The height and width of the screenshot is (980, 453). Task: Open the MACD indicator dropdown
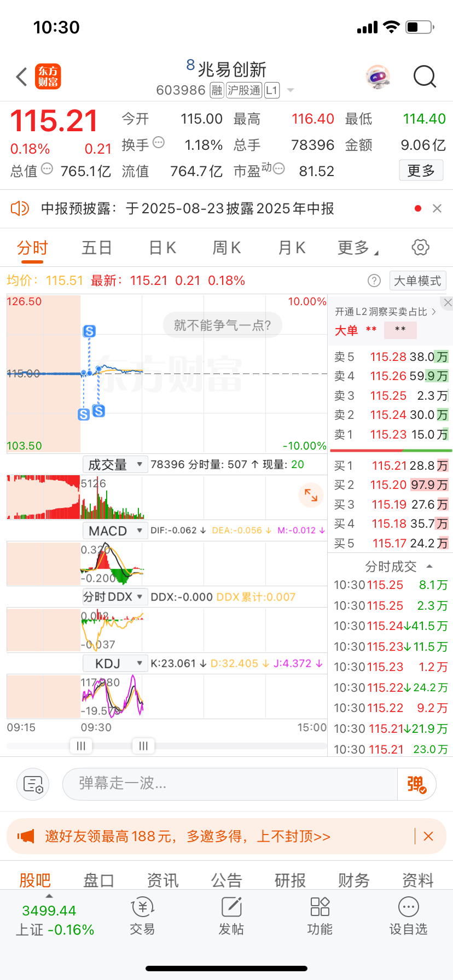click(x=115, y=531)
